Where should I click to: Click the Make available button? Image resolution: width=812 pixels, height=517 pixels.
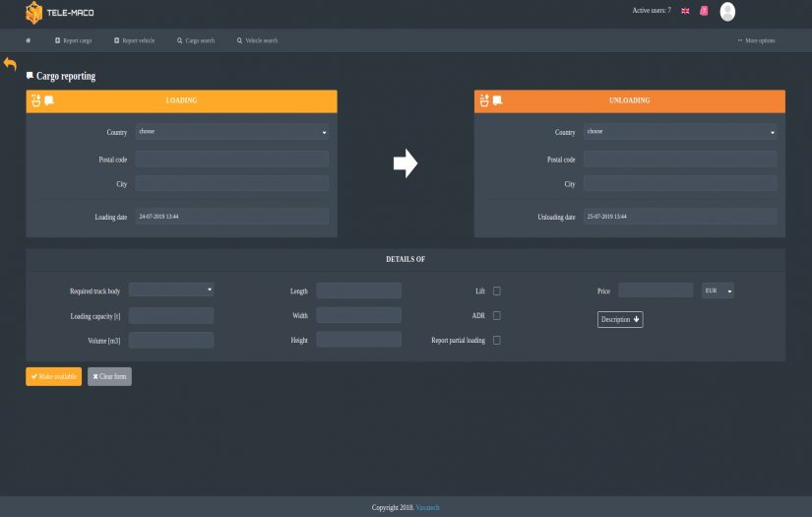point(54,376)
